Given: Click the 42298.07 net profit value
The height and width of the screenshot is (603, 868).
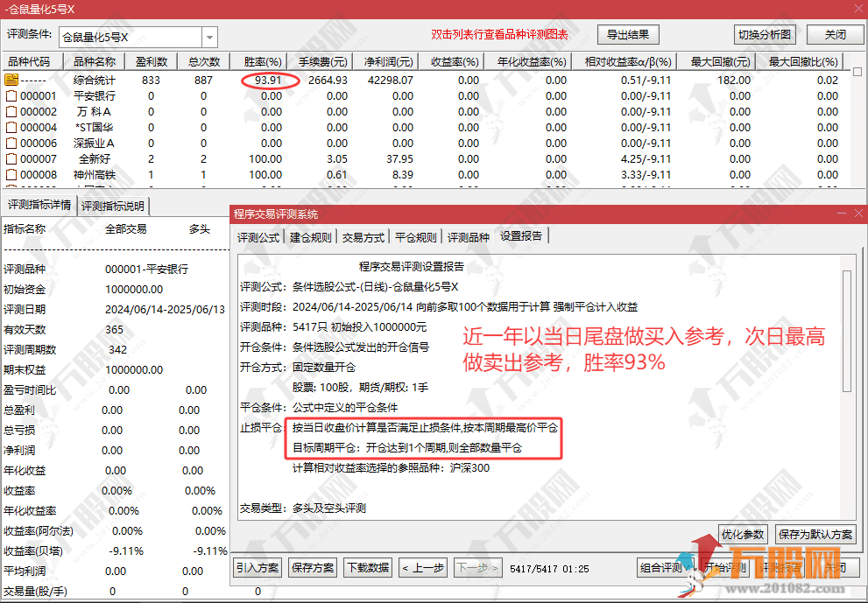Looking at the screenshot, I should (391, 81).
